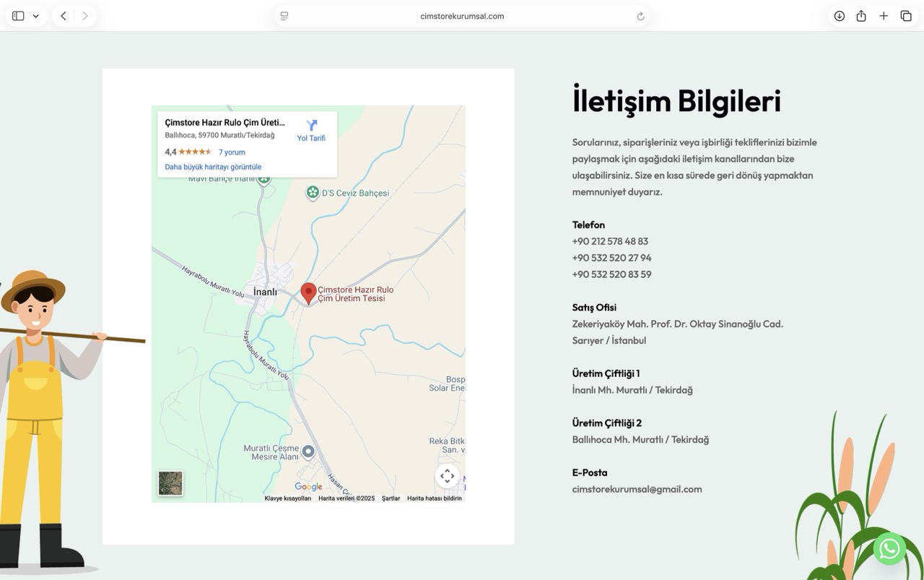The height and width of the screenshot is (580, 924).
Task: Open the Share menu
Action: click(x=861, y=16)
